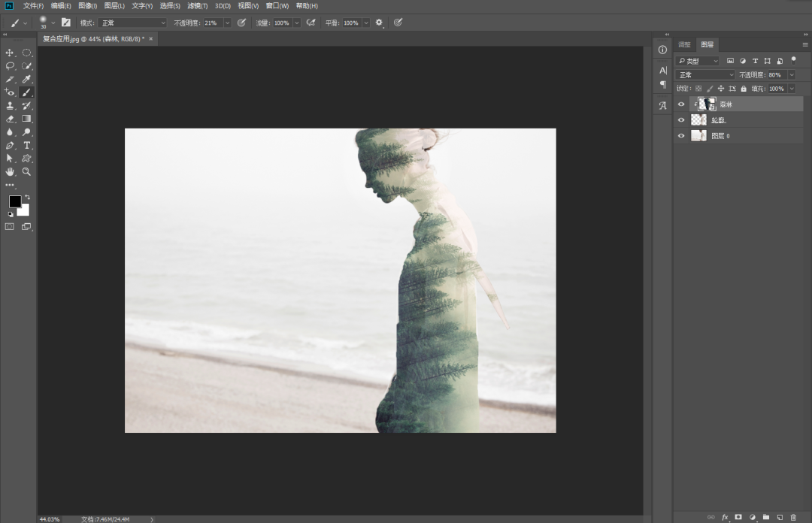The image size is (812, 523).
Task: Click the background color white swatch
Action: click(x=24, y=210)
